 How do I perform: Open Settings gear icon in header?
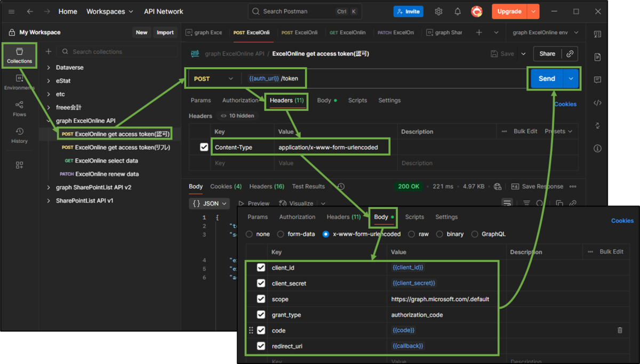coord(438,11)
